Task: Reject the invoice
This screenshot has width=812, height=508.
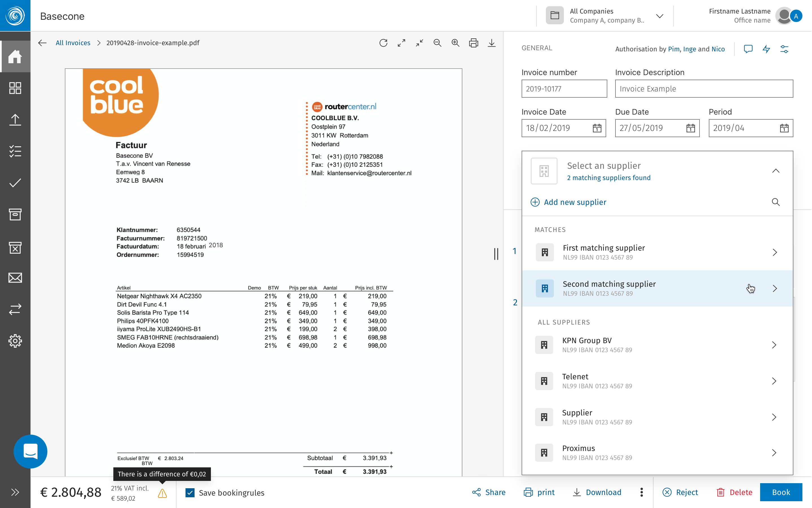Action: pos(680,492)
